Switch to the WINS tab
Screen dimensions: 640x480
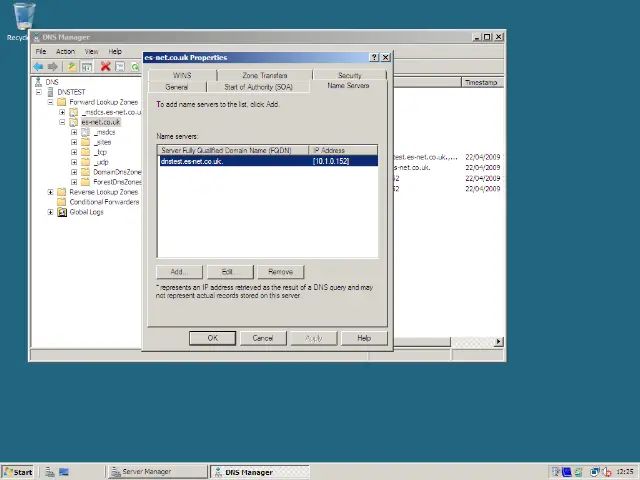[182, 76]
